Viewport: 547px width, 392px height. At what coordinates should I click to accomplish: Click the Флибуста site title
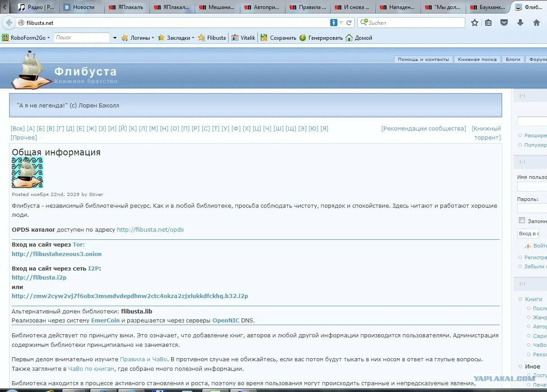[85, 71]
